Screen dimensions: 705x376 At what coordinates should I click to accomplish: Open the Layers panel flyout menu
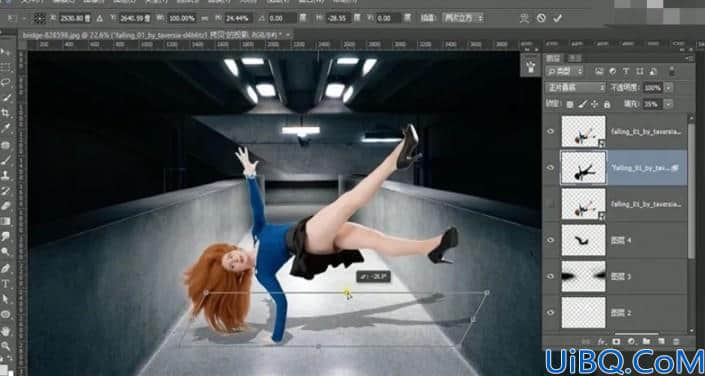tap(689, 58)
